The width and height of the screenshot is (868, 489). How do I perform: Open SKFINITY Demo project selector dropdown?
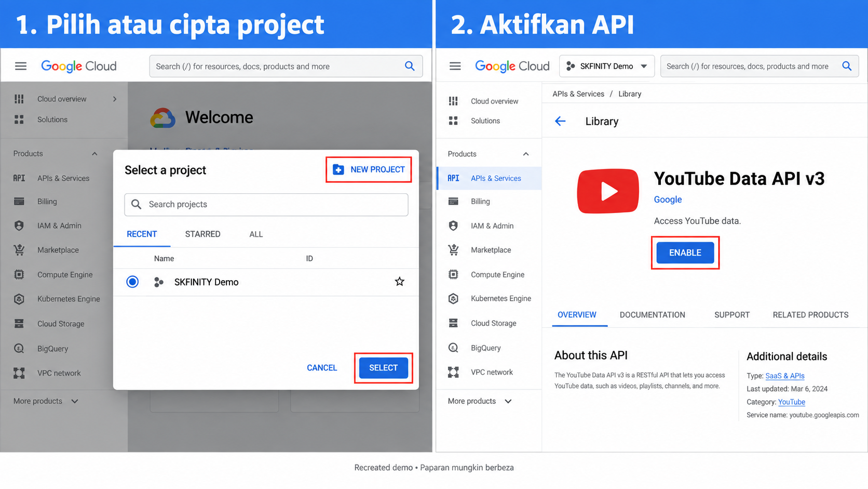606,66
